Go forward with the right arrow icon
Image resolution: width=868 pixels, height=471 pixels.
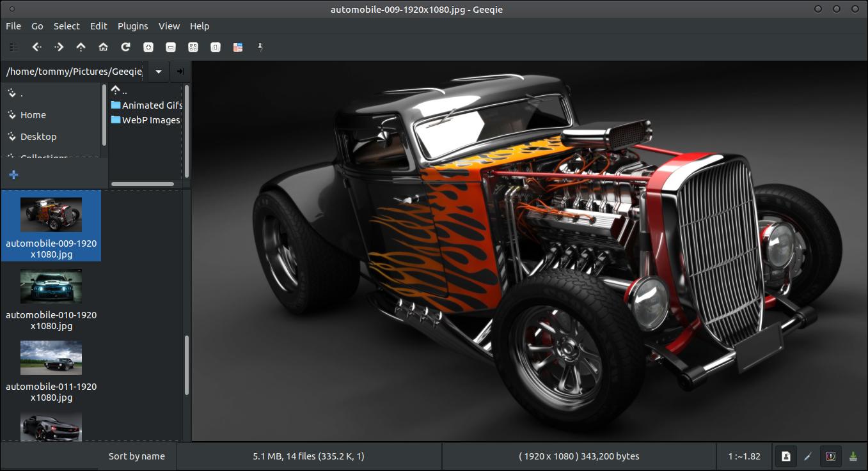pyautogui.click(x=59, y=47)
